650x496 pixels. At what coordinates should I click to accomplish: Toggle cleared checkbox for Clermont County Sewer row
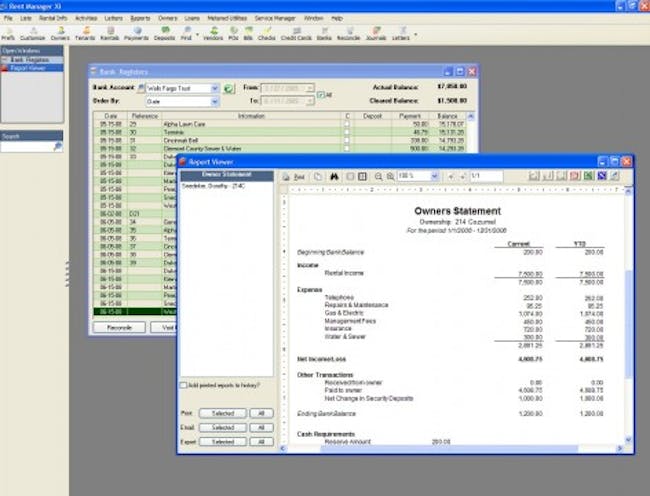click(x=347, y=148)
